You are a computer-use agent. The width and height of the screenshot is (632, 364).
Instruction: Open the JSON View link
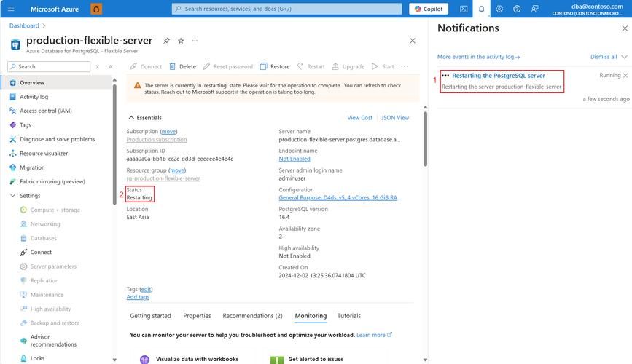(394, 117)
